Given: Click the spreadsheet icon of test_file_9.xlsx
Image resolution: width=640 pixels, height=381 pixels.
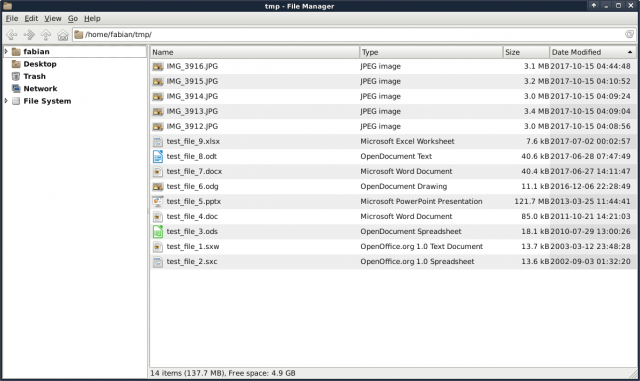Looking at the screenshot, I should pos(158,141).
